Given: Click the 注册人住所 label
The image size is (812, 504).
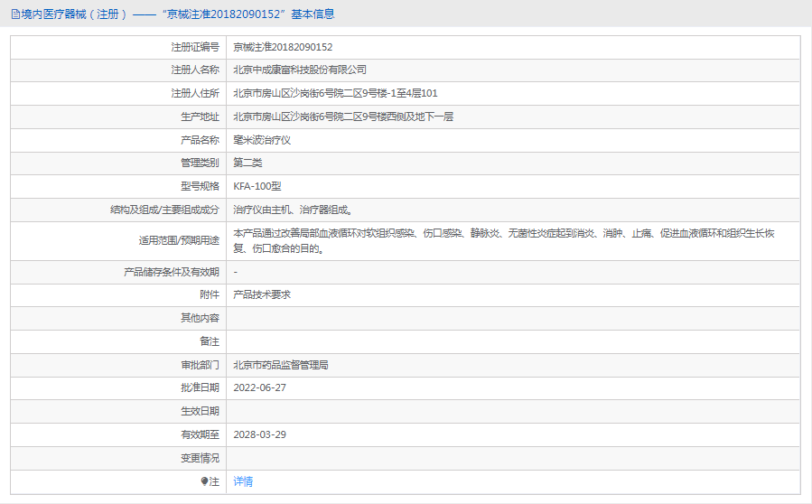Looking at the screenshot, I should pyautogui.click(x=195, y=93).
